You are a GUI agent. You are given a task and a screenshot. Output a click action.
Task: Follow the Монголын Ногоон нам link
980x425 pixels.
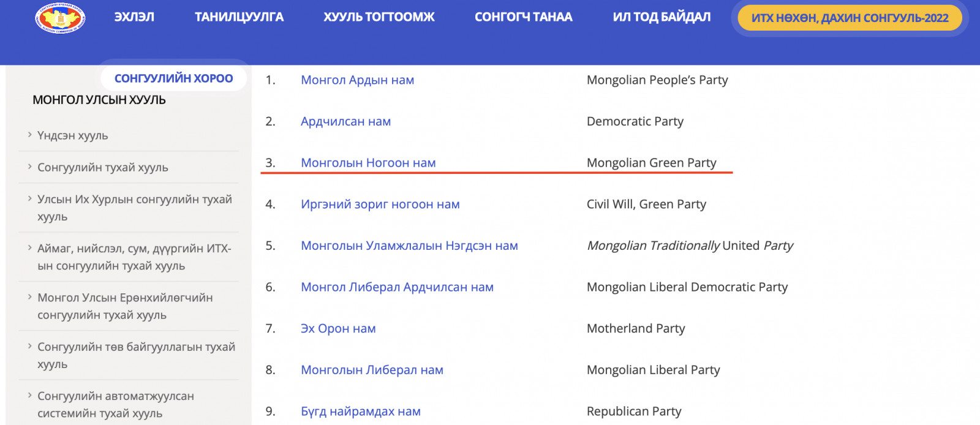click(x=368, y=162)
